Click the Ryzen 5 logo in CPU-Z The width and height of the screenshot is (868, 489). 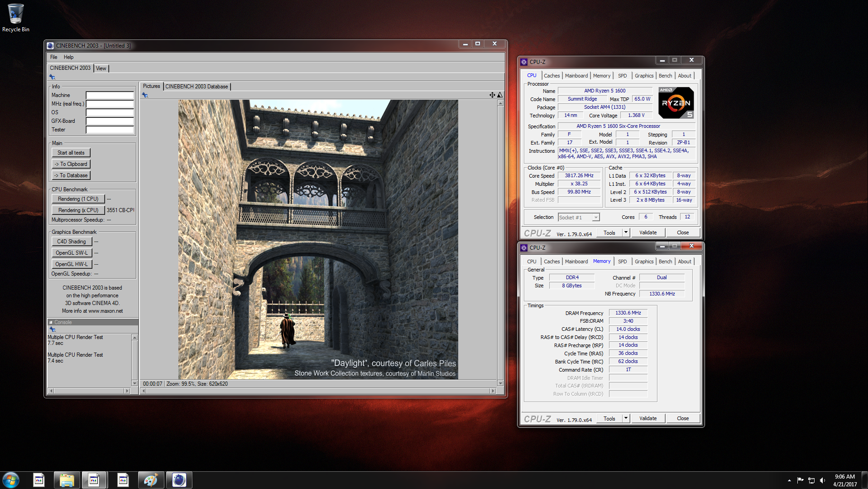(x=676, y=103)
